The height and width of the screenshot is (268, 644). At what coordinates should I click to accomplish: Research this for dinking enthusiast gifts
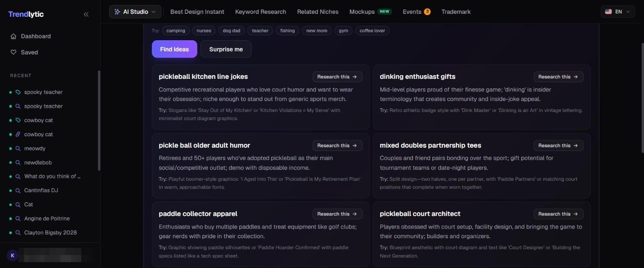pyautogui.click(x=558, y=77)
